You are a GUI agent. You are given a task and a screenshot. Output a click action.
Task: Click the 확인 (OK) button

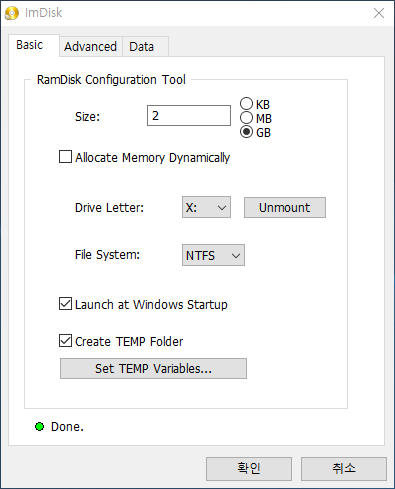click(249, 469)
